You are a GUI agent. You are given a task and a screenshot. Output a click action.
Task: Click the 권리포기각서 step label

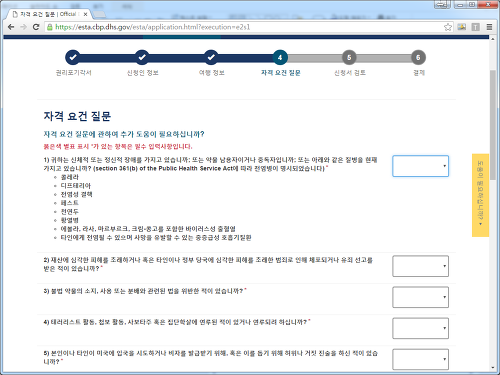(73, 73)
